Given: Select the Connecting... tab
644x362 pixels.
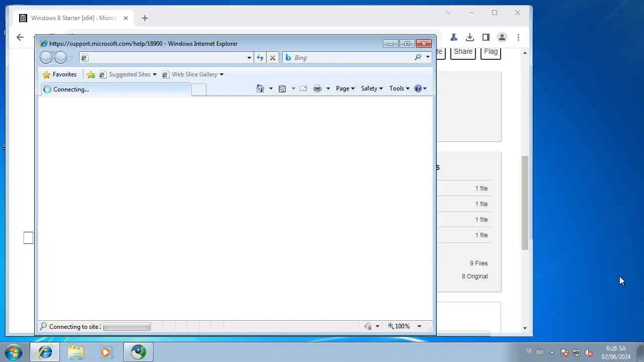Looking at the screenshot, I should coord(116,89).
